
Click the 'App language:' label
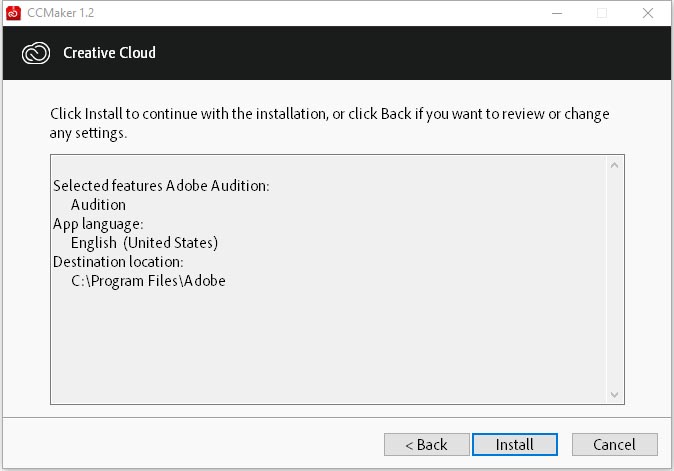[x=98, y=224]
